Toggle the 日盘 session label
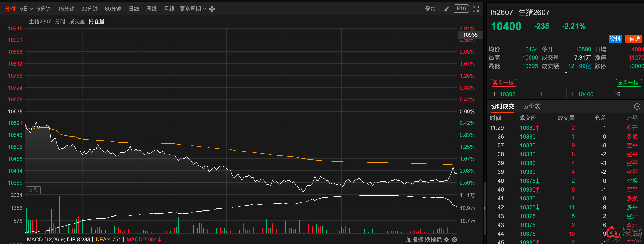Viewport: 644px width, 244px height. point(33,190)
